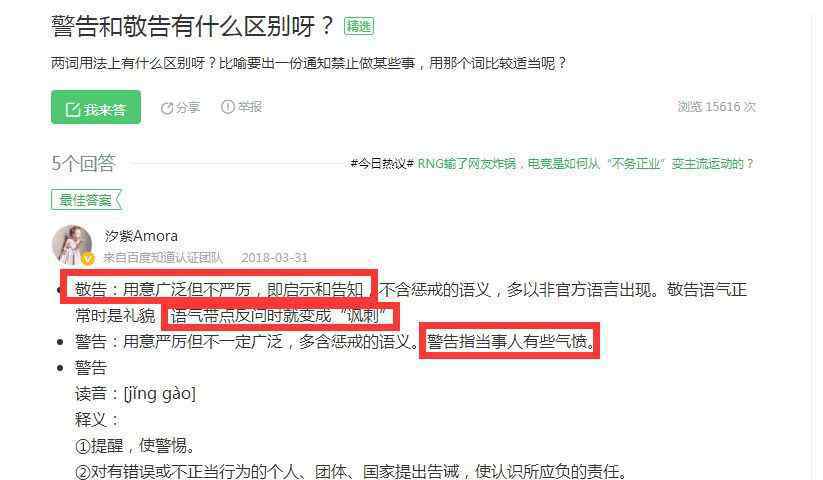Click the 精选 featured badge by title
Screen dimensions: 823x480
pyautogui.click(x=359, y=26)
